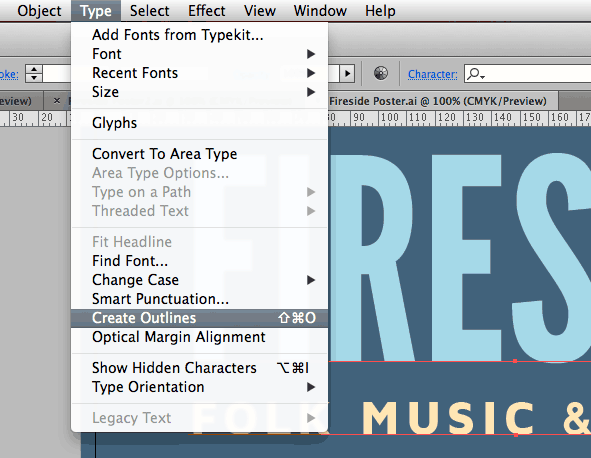
Task: Choose Optical Margin Alignment
Action: (x=199, y=337)
